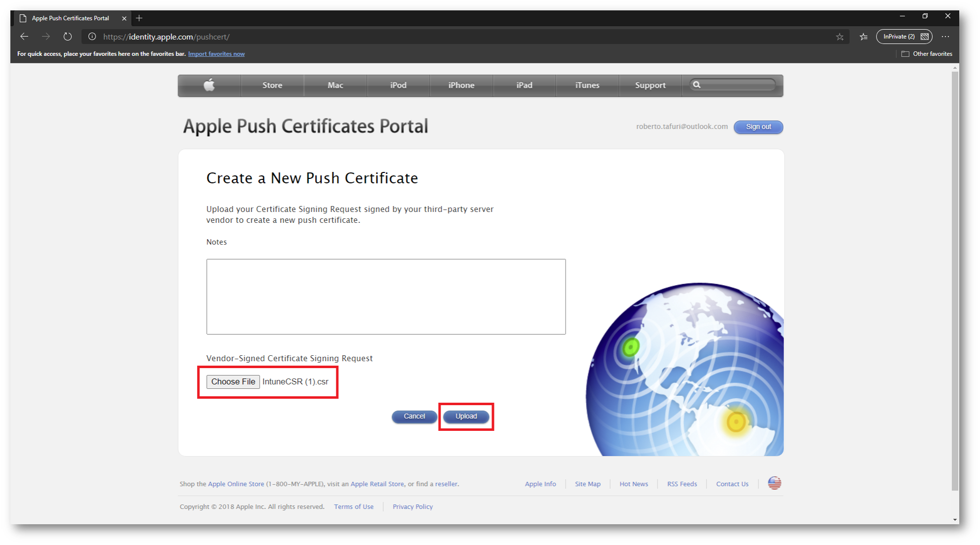
Task: Open the Support menu item
Action: point(650,85)
